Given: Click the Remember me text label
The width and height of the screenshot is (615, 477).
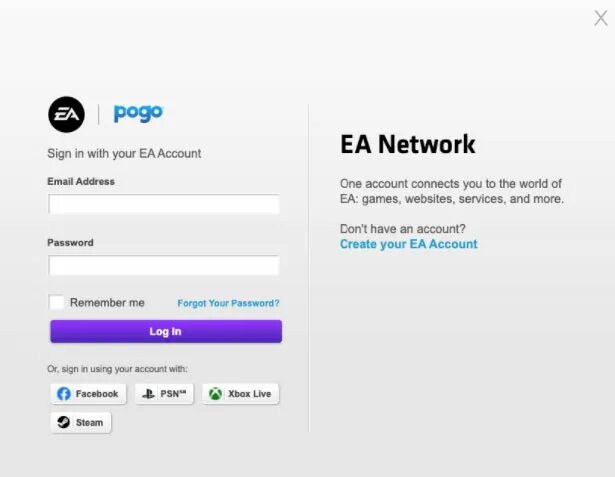Looking at the screenshot, I should coord(107,302).
